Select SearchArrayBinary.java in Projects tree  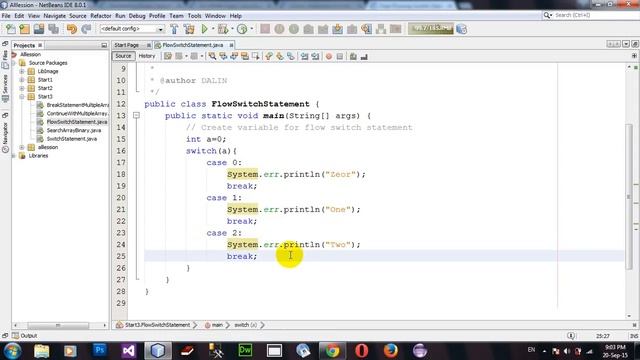[73, 131]
